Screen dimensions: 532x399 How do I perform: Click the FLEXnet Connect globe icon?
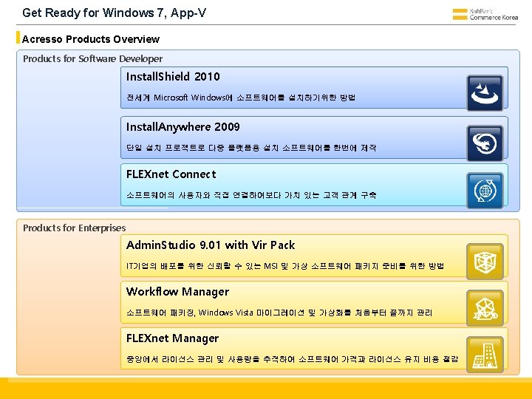tap(485, 191)
